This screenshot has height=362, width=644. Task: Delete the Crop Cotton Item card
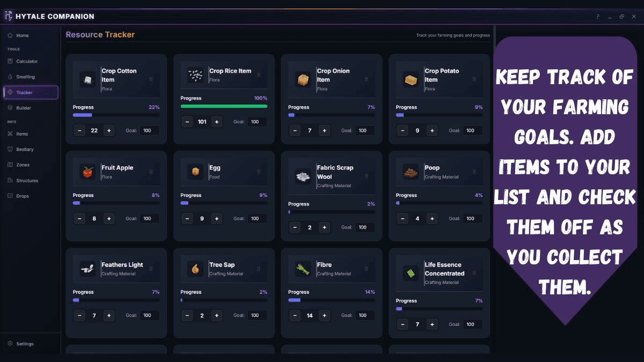pos(151,79)
